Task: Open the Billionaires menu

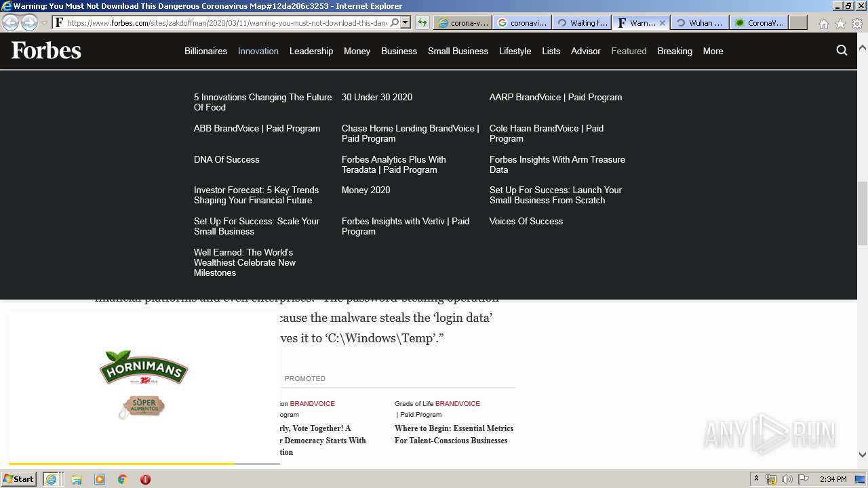Action: click(x=205, y=51)
